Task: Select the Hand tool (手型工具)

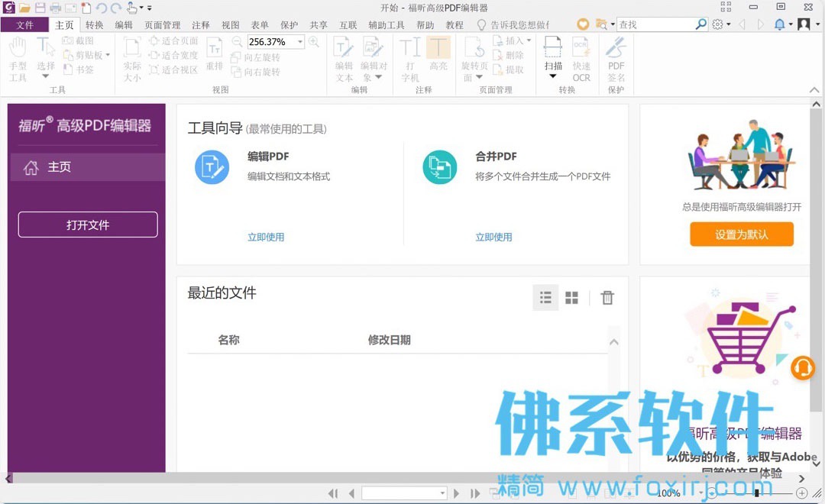Action: tap(18, 60)
